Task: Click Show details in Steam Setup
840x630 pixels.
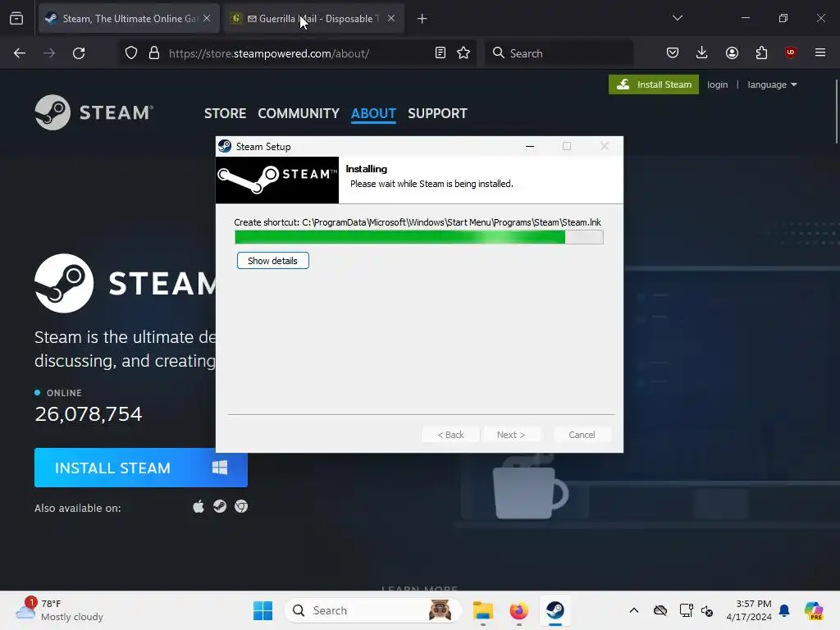Action: 272,261
